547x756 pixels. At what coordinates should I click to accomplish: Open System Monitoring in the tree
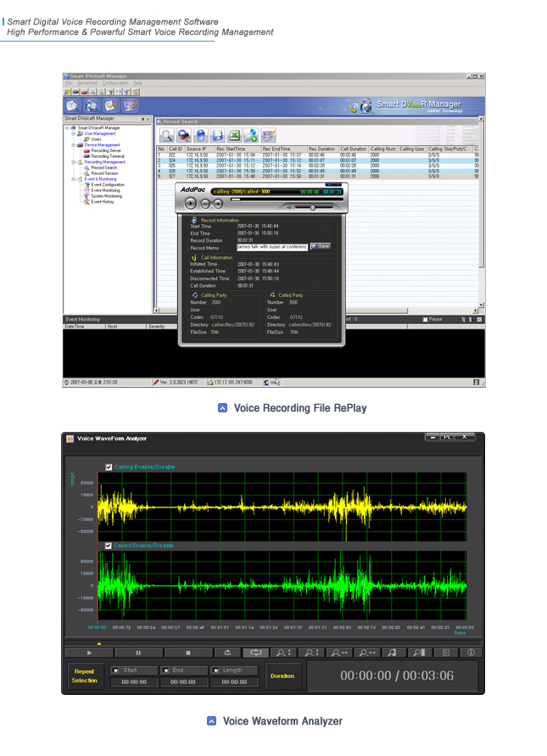point(107,196)
